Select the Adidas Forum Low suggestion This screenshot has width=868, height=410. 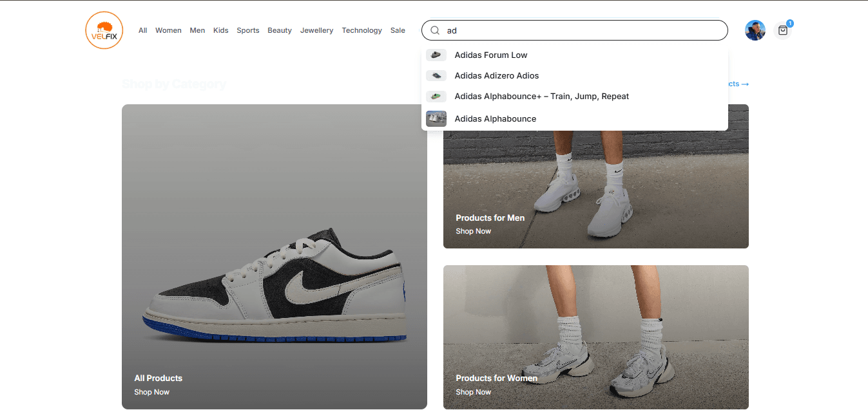click(490, 55)
